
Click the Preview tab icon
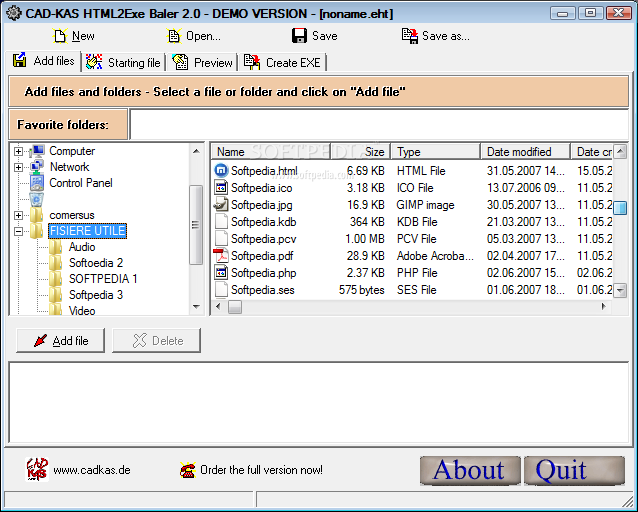click(x=180, y=62)
